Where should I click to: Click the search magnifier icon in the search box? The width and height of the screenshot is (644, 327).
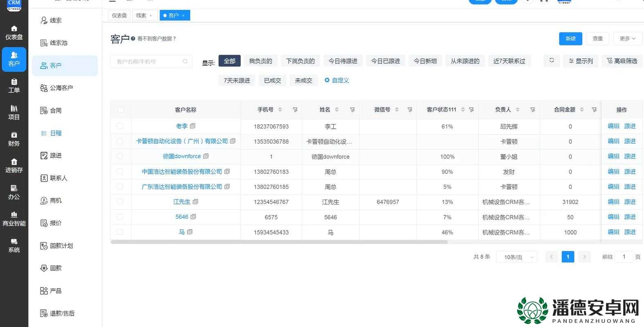point(185,61)
